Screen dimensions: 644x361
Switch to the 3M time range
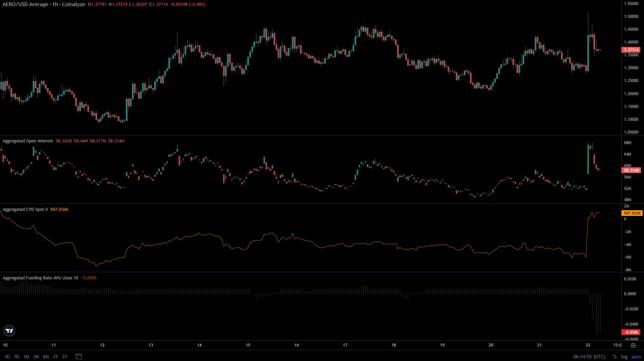point(36,357)
